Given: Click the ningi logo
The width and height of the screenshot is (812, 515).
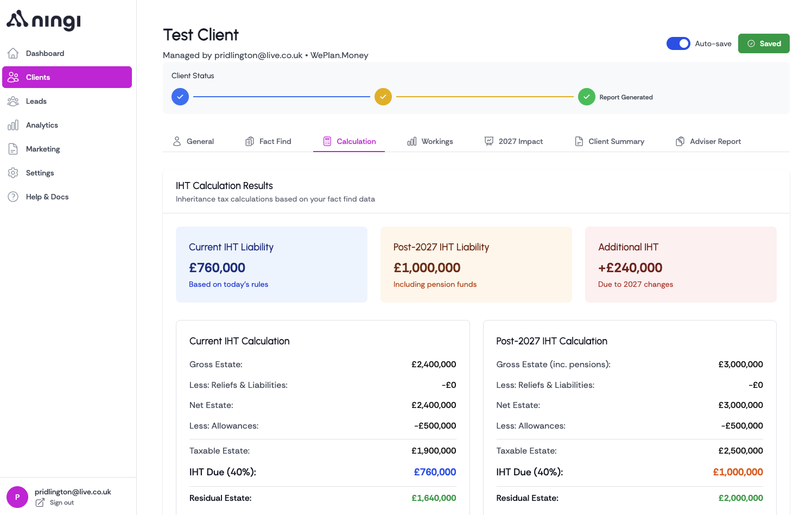Looking at the screenshot, I should [43, 20].
